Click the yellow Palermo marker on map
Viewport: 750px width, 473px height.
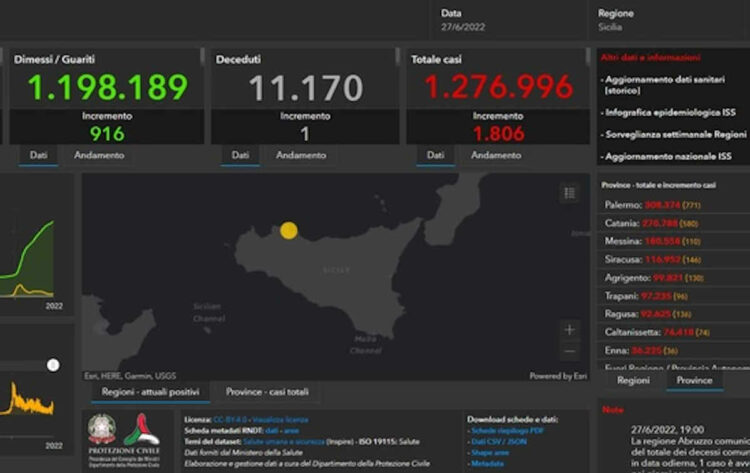tap(288, 230)
